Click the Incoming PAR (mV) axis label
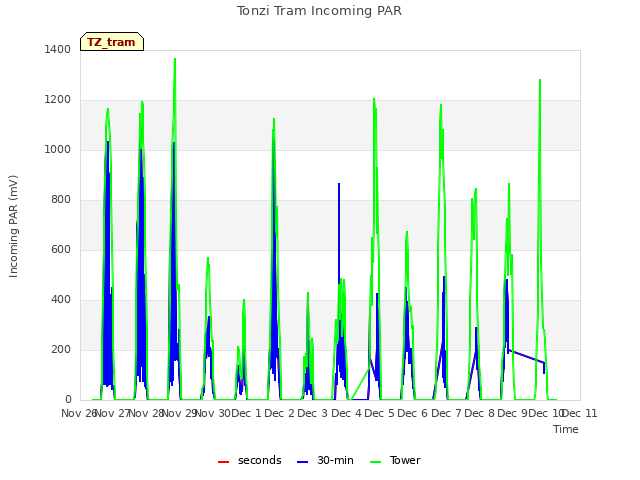Image resolution: width=640 pixels, height=480 pixels. 13,226
